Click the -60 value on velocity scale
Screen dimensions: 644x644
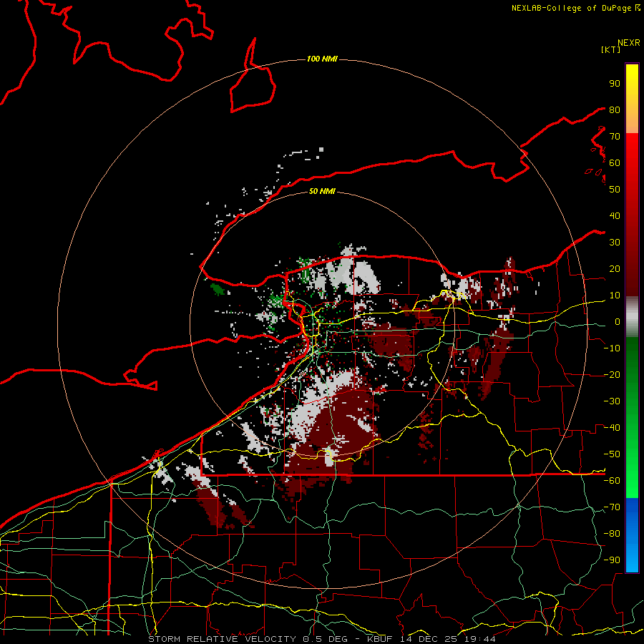point(612,481)
